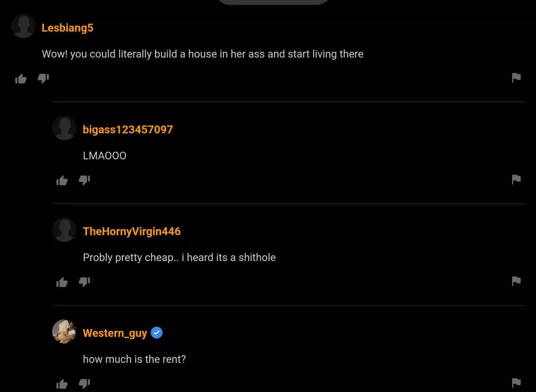This screenshot has width=536, height=392.
Task: Open TheHornyVirgin446's user profile
Action: pos(132,231)
